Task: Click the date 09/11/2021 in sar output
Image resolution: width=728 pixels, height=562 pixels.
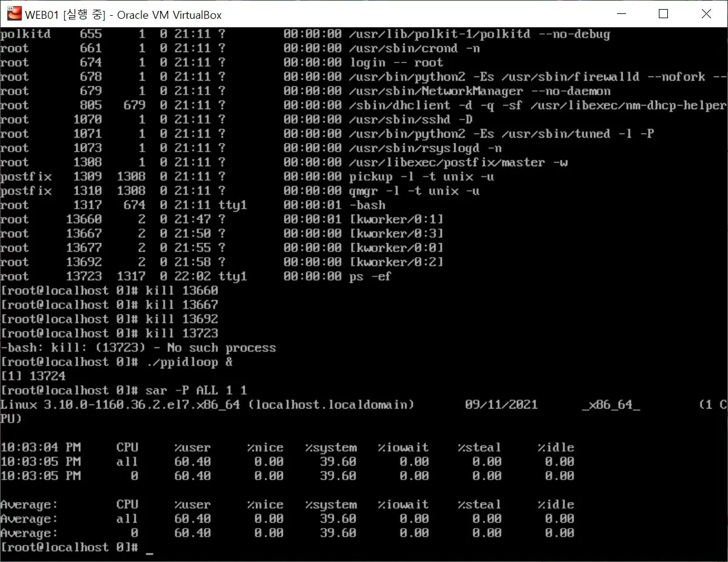Action: 501,405
